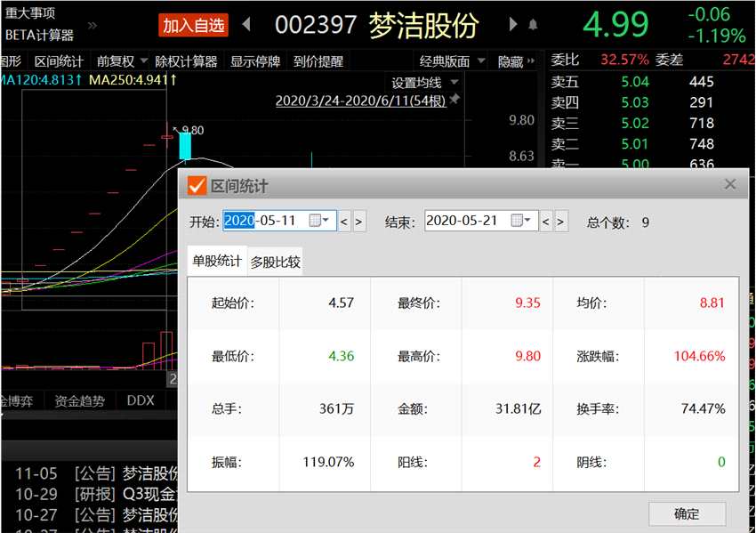Step end date backward
The height and width of the screenshot is (533, 756).
546,222
